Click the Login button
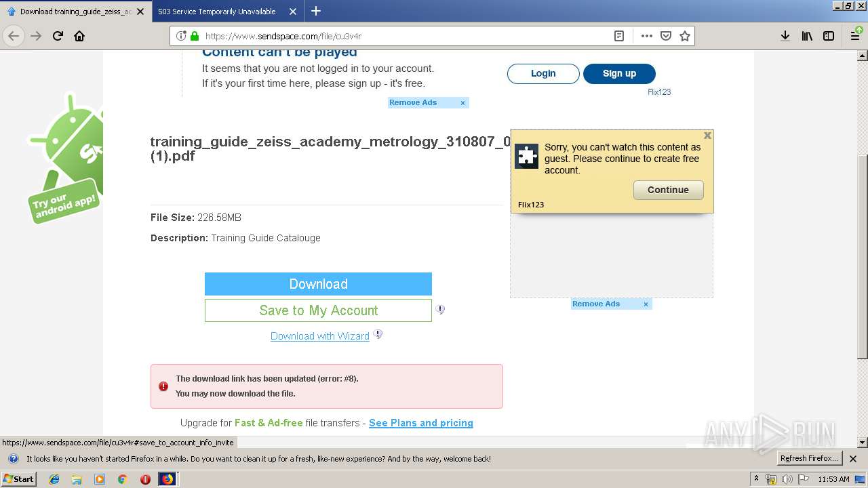 pos(543,74)
